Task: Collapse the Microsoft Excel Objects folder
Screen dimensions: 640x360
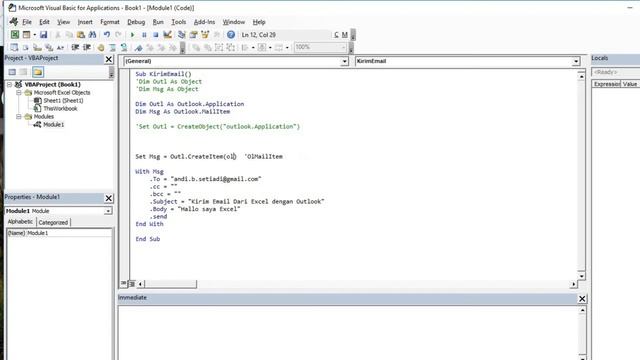Action: pos(19,93)
